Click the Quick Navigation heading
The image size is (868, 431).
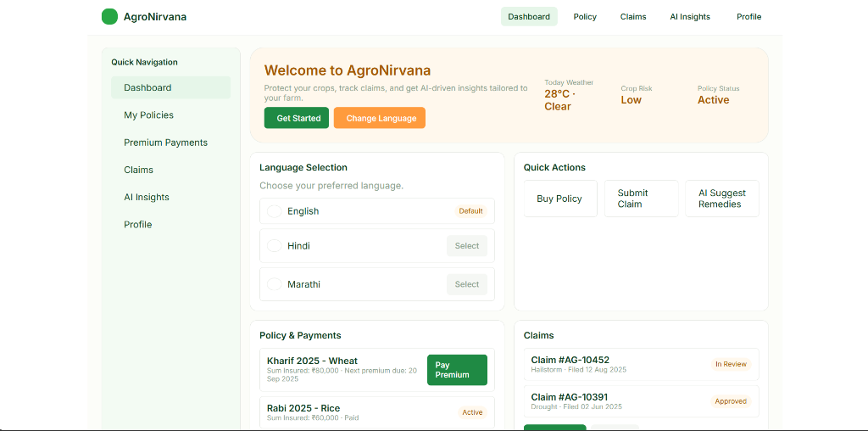click(x=144, y=62)
